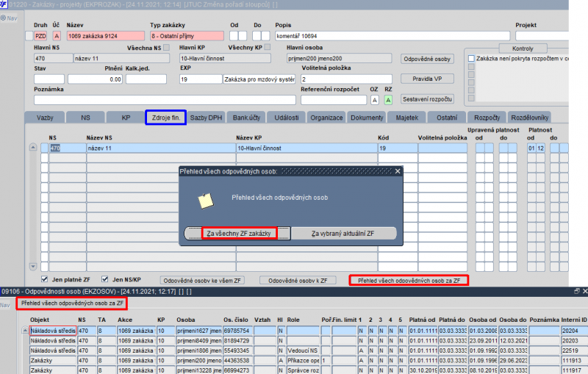
Task: Click Odpovědné osoby k ZF button
Action: click(x=298, y=280)
